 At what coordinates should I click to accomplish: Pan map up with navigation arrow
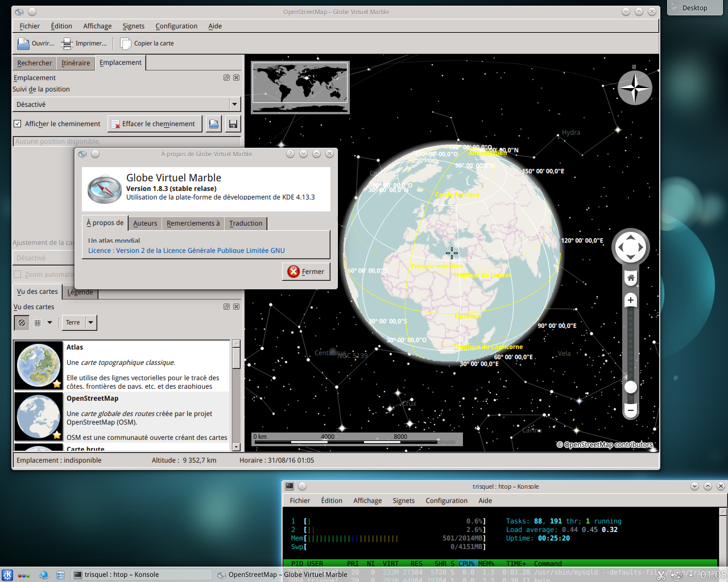[631, 237]
